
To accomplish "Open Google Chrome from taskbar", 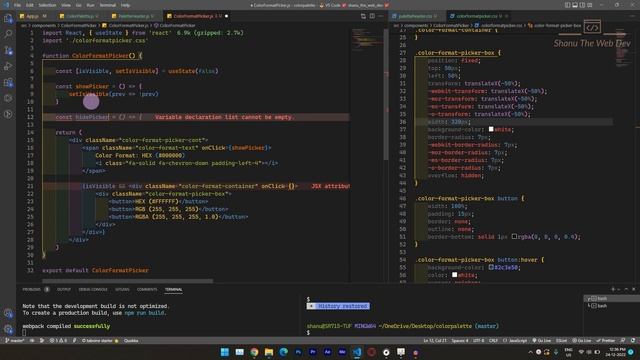I will pos(254,352).
